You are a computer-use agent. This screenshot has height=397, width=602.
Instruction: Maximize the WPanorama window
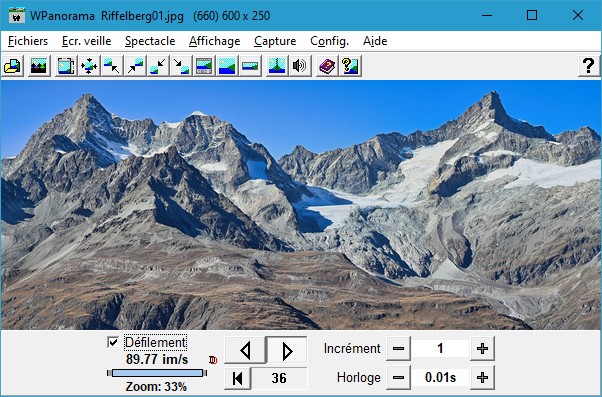[x=532, y=15]
